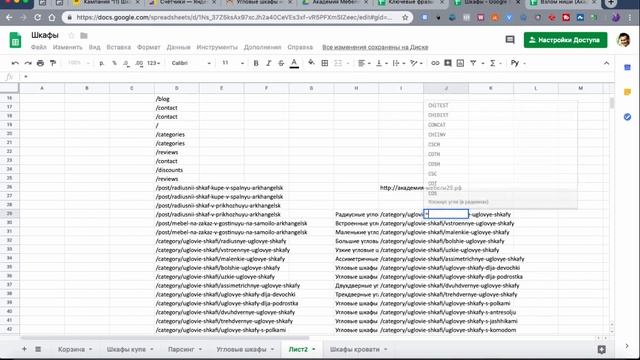Open the zoom level dropdown
Image resolution: width=640 pixels, height=360 pixels.
click(x=78, y=63)
